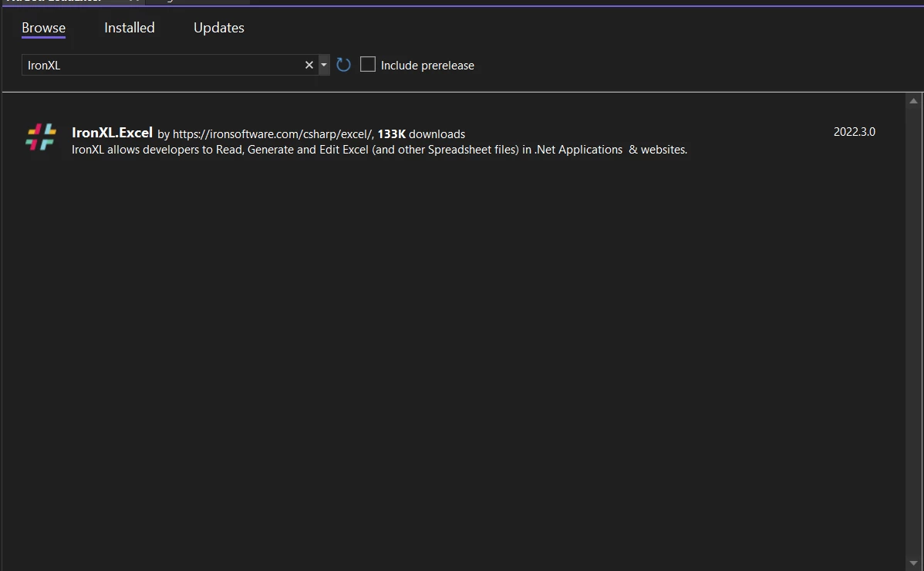Viewport: 924px width, 571px height.
Task: Click the ironsoftware.com author URL text
Action: (x=273, y=134)
